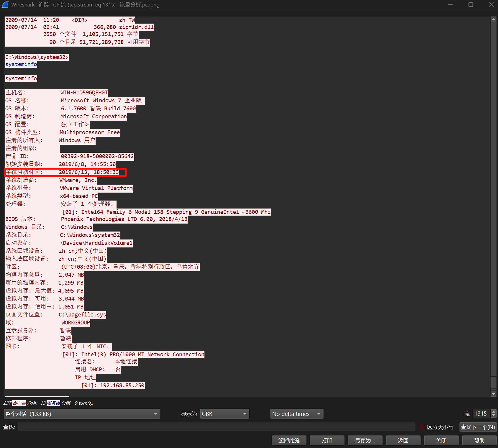Viewport: 498px width, 448px height.
Task: Click the 2,047 MB physical memory value
Action: point(71,275)
